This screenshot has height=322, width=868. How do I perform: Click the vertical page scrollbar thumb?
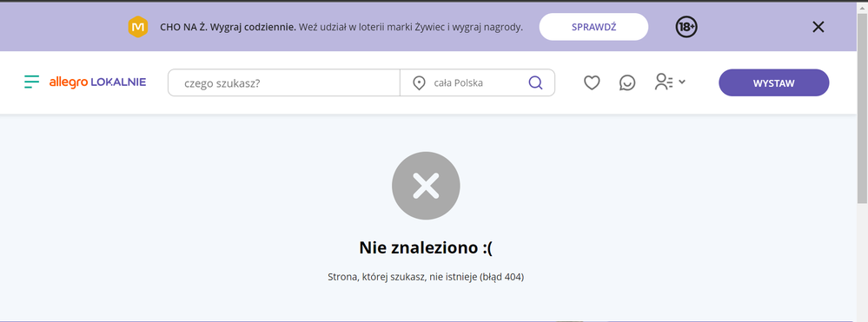(x=863, y=108)
